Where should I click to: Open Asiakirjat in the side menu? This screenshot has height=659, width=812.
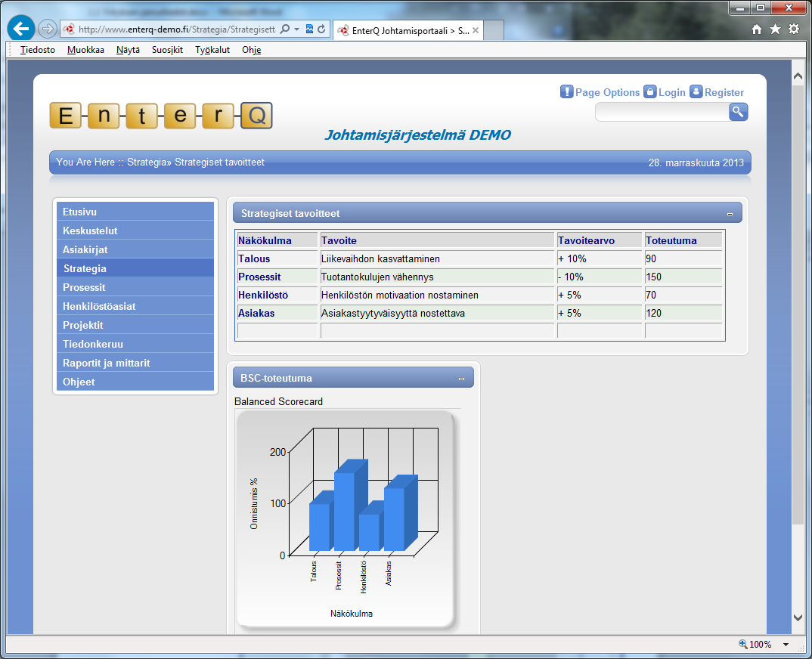coord(135,249)
